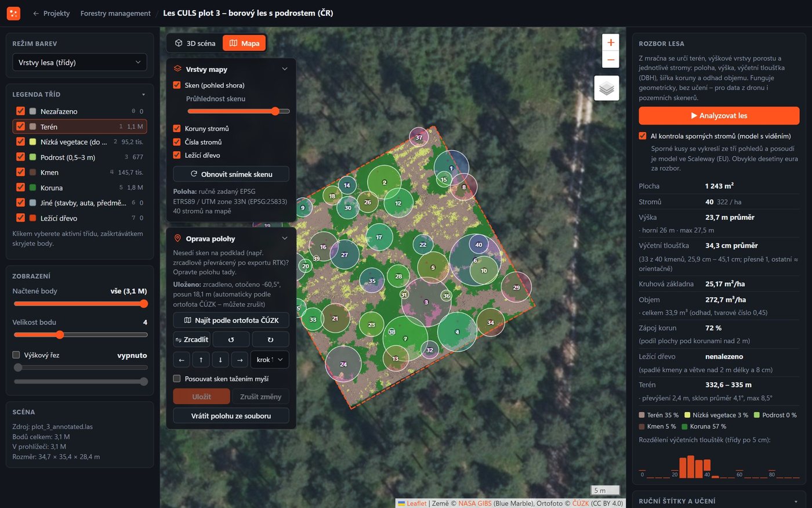Zoom out the map with minus button

611,59
